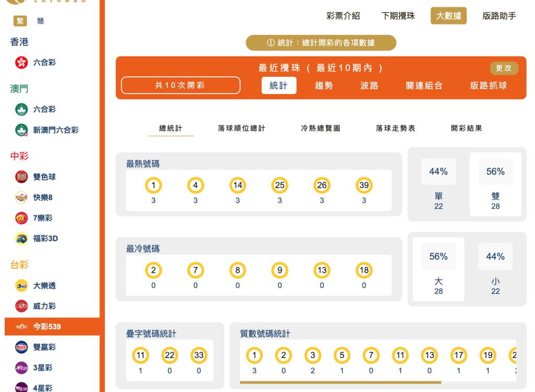Switch language to 簡 (simplified)
The width and height of the screenshot is (535, 392).
pyautogui.click(x=39, y=21)
